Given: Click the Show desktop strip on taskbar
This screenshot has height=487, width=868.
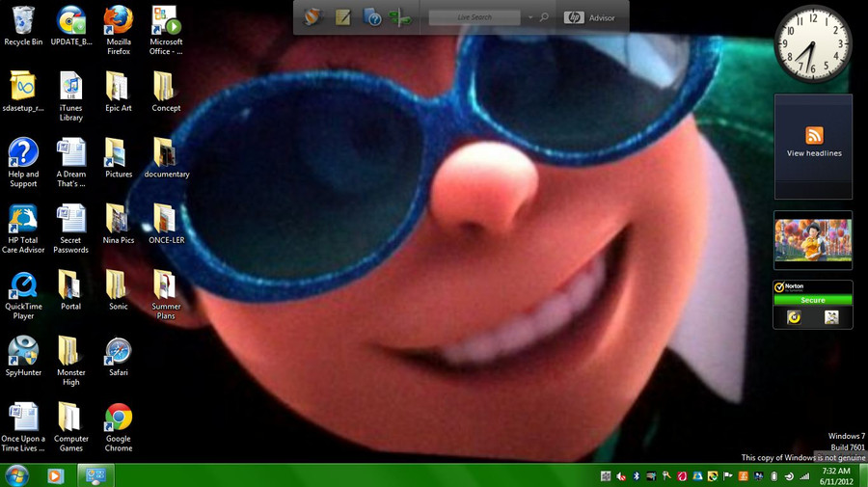Looking at the screenshot, I should [863, 476].
